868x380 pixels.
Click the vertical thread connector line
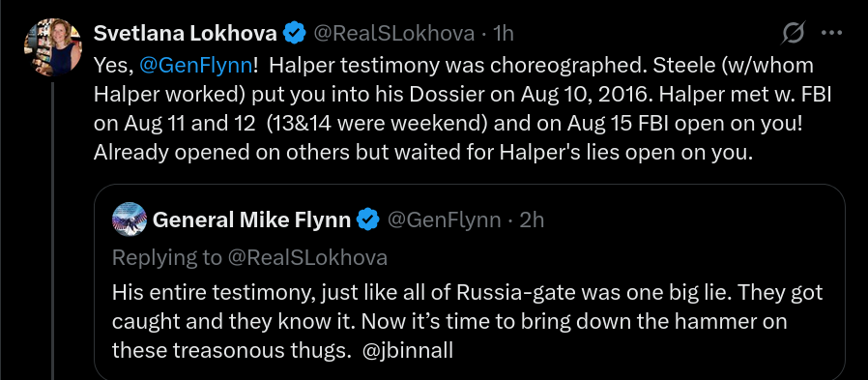(52, 230)
